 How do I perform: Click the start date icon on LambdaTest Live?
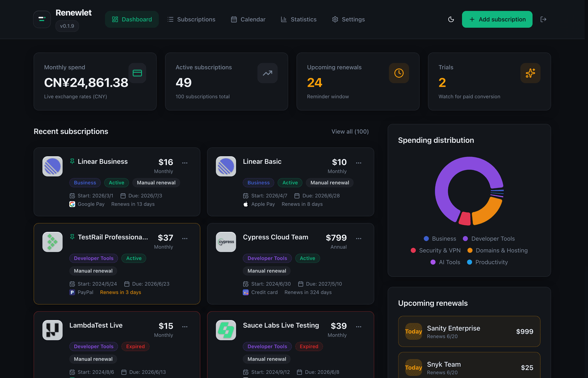click(72, 372)
